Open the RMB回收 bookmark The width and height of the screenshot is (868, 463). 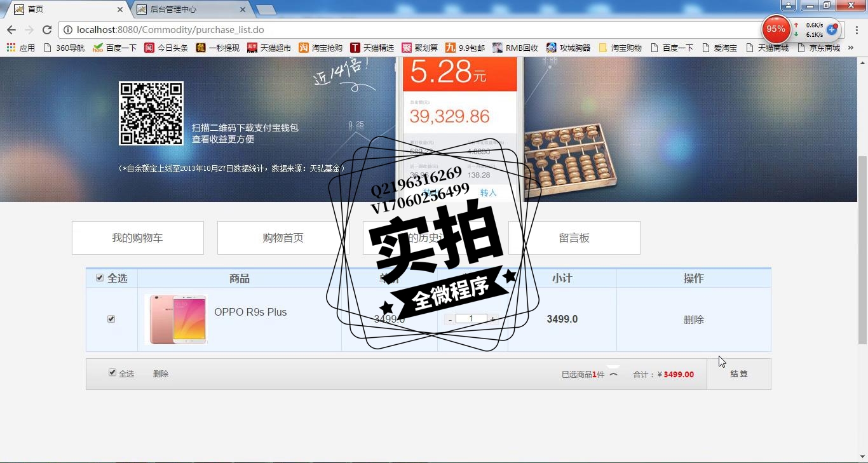click(x=515, y=48)
